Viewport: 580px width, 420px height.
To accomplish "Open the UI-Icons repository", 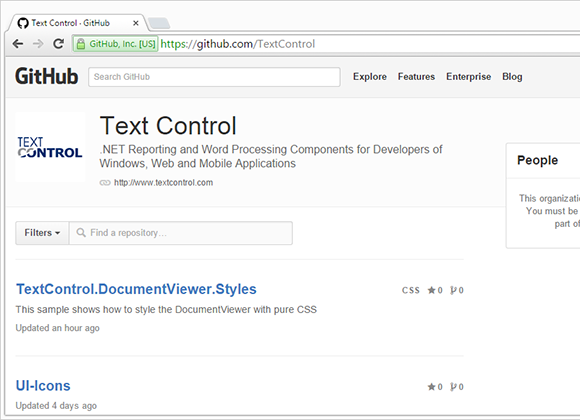I will (x=43, y=386).
